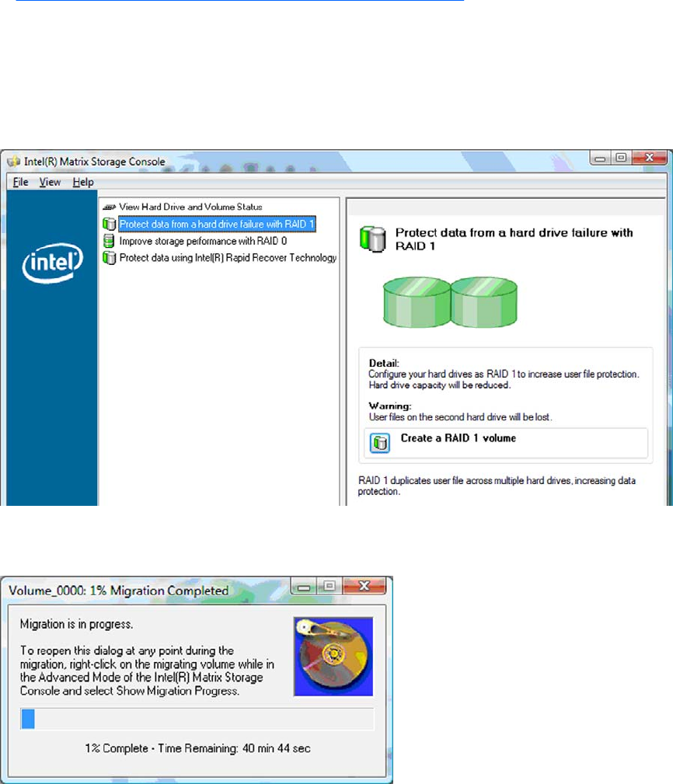This screenshot has width=673, height=784.
Task: Open the View menu
Action: tap(50, 182)
